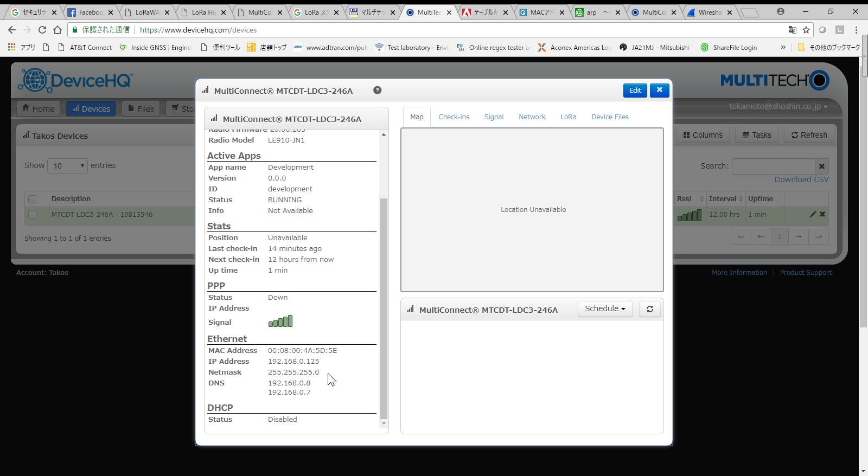Viewport: 868px width, 476px height.
Task: Close the device dialog with X button
Action: [x=660, y=90]
